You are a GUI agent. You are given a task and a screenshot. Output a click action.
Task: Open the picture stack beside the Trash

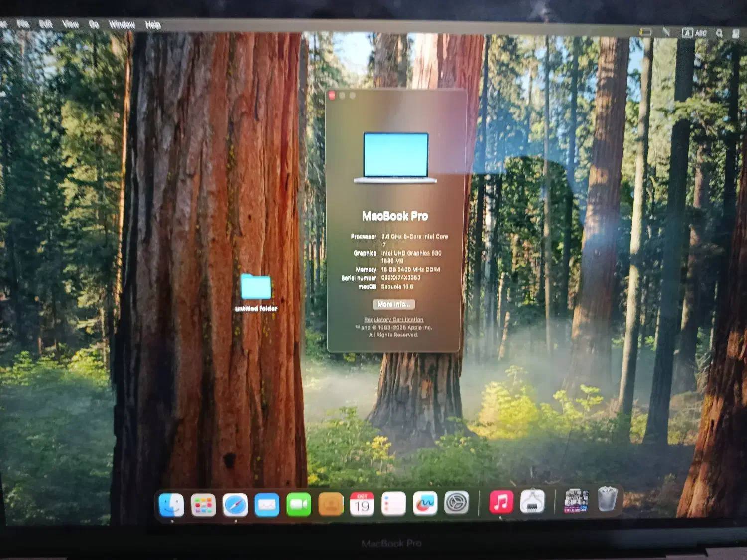click(576, 500)
